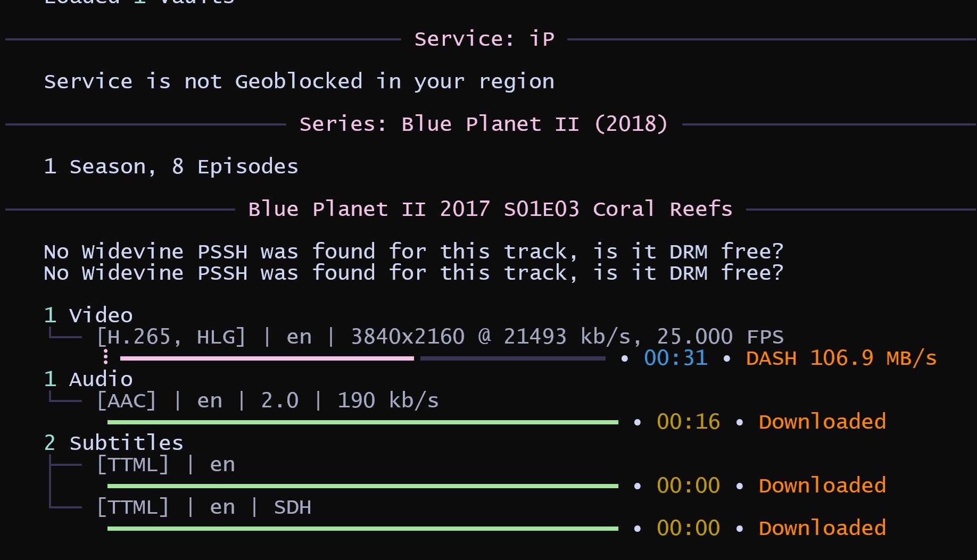Select the "1 Audio" tree heading

pos(88,379)
